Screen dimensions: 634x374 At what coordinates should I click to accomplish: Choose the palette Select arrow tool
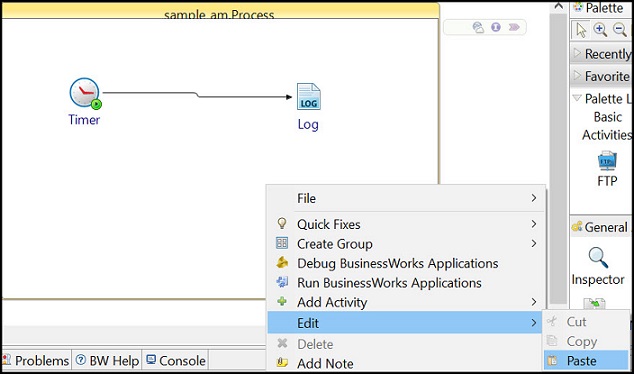[581, 30]
